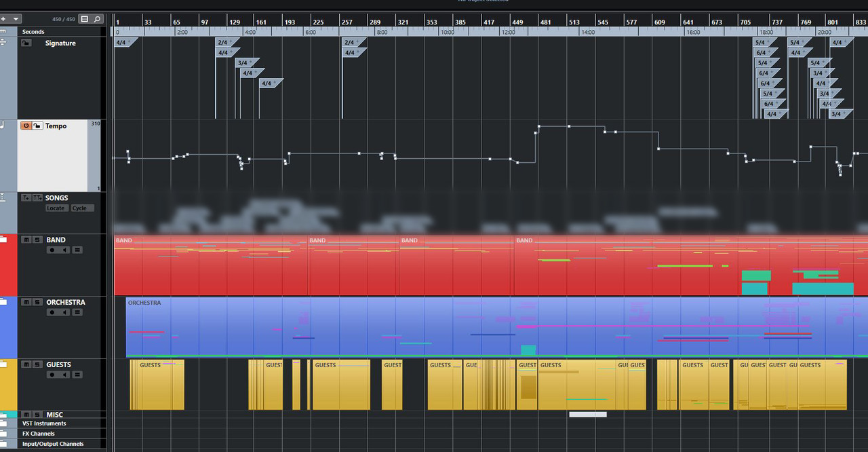Mute the BAND folder track
Screen dimensions: 868x452
(26, 240)
